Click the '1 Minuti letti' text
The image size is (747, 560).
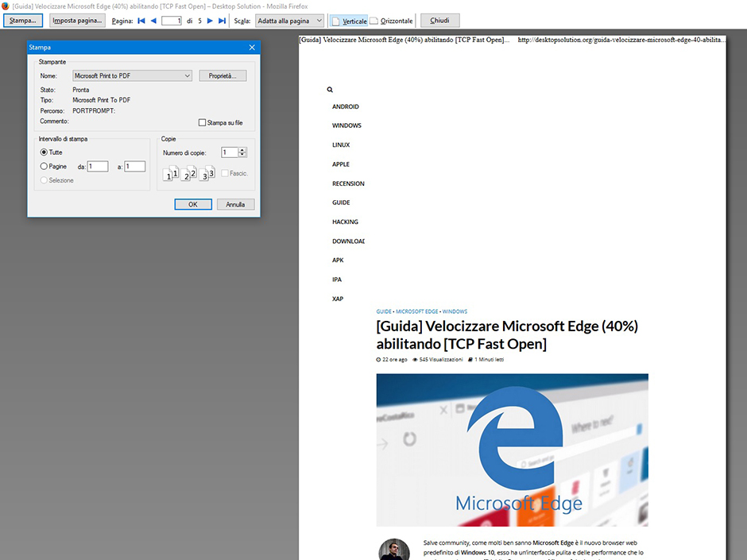pyautogui.click(x=489, y=360)
